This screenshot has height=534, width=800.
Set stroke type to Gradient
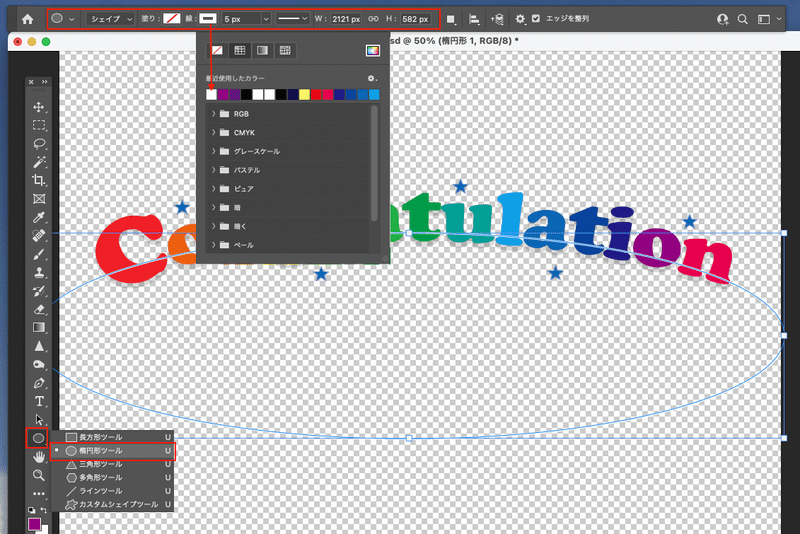click(x=262, y=50)
